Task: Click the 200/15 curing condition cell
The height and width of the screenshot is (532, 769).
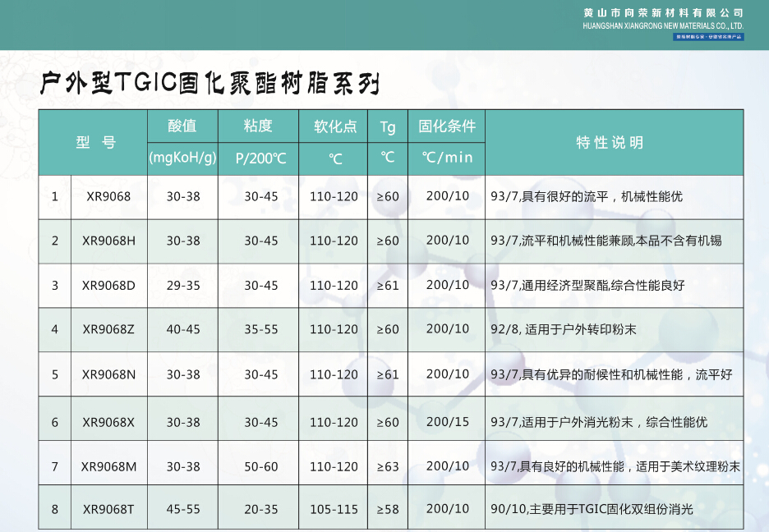Action: tap(448, 422)
